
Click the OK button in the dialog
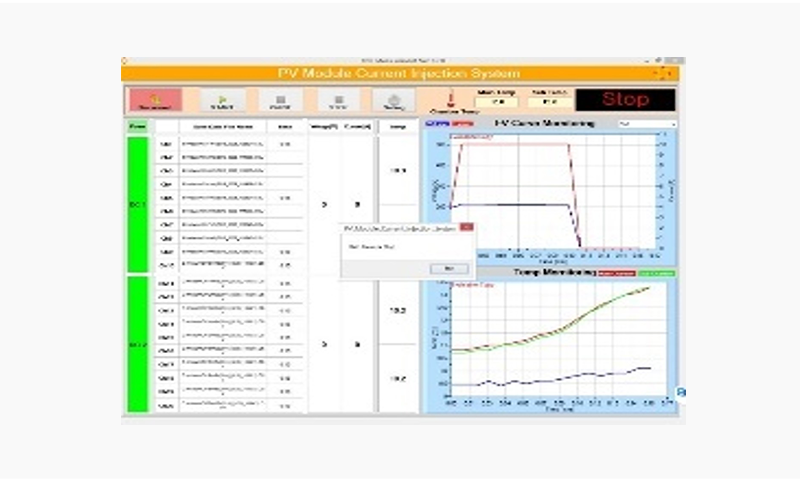(448, 268)
